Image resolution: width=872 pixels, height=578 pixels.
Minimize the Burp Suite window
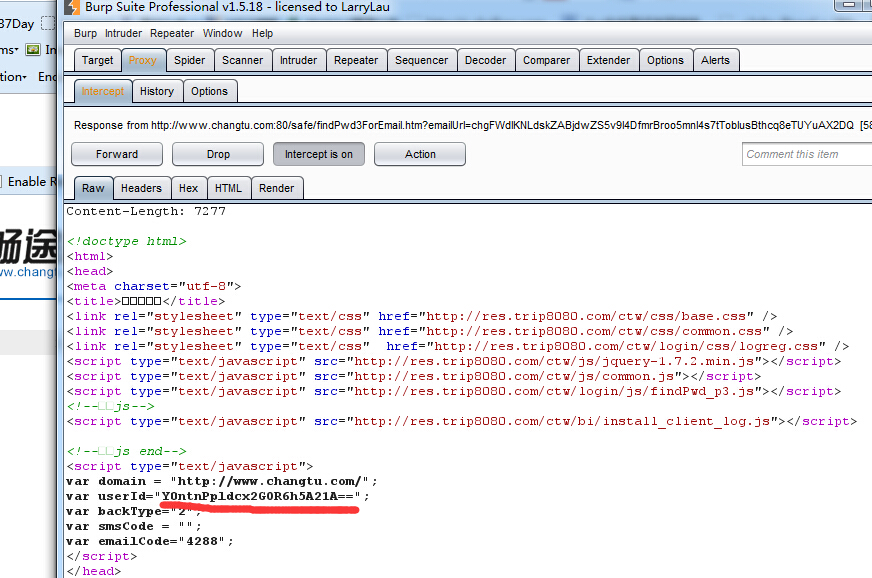(849, 5)
